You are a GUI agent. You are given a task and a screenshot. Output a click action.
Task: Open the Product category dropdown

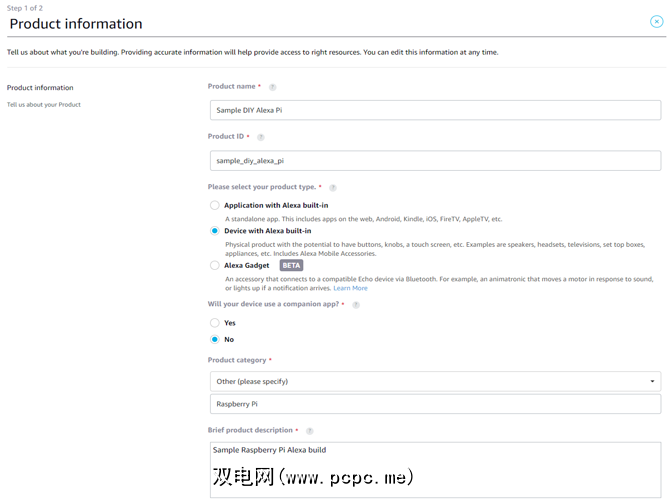coord(434,381)
